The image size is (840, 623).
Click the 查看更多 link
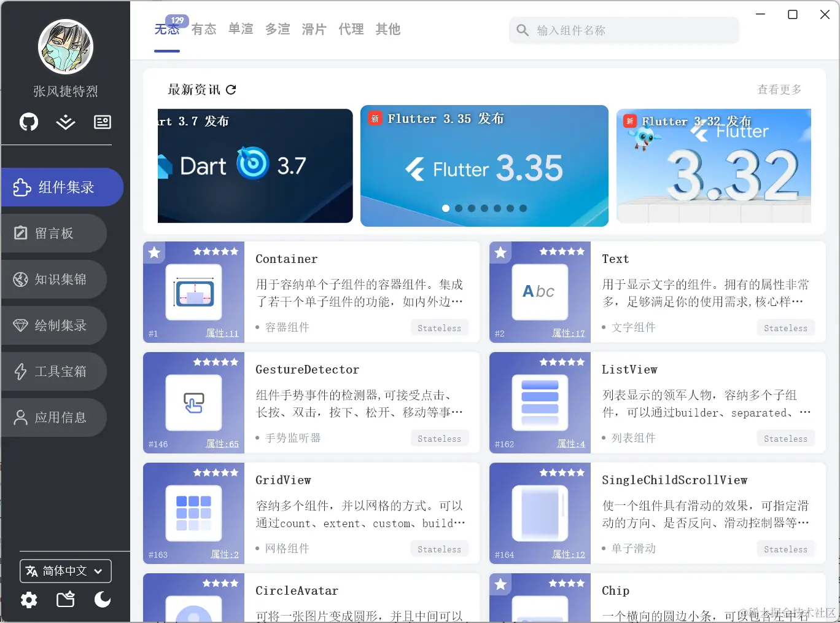779,90
